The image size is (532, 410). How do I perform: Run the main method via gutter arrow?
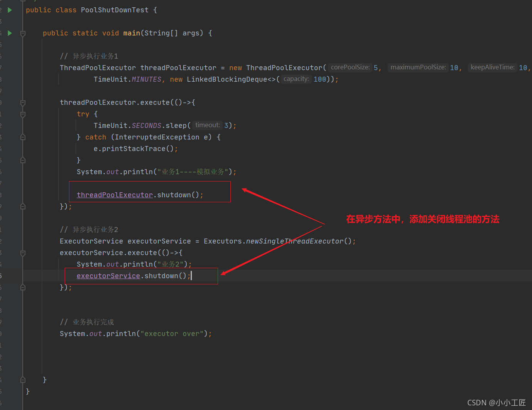point(10,33)
